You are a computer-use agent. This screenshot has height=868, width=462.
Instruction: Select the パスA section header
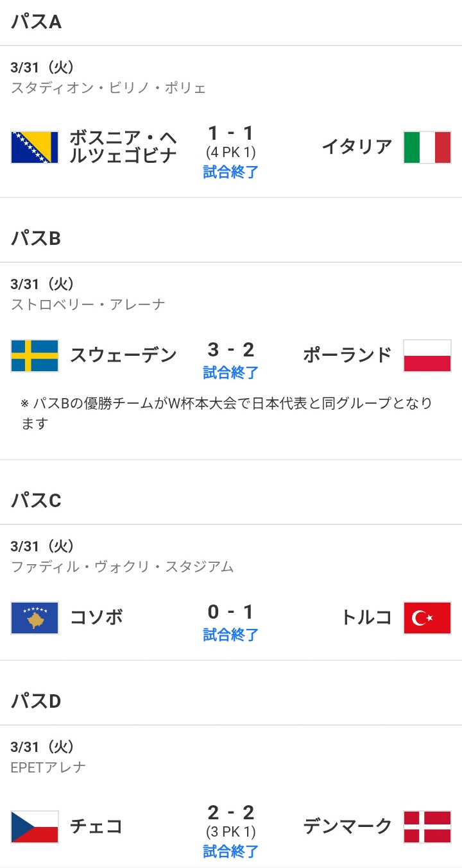[x=37, y=22]
